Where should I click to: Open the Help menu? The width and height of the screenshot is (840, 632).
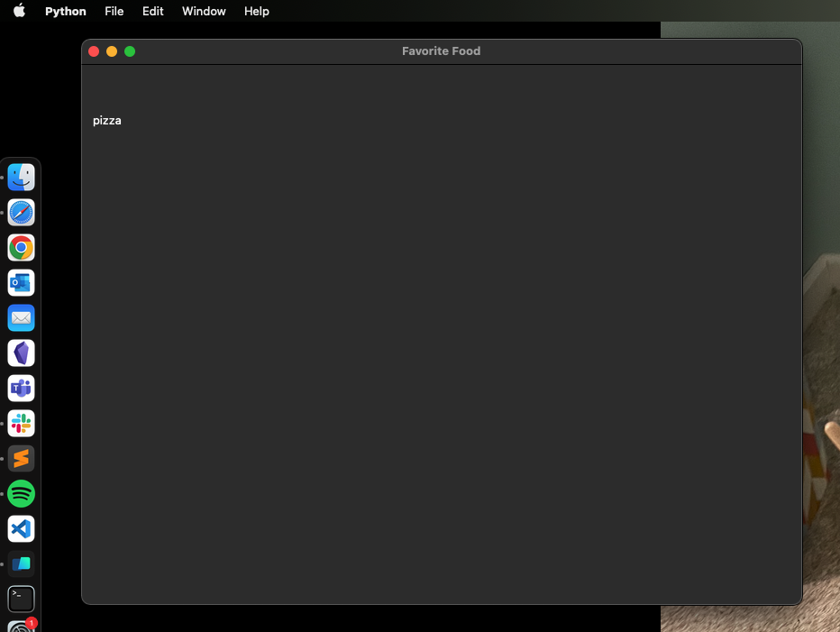tap(257, 12)
